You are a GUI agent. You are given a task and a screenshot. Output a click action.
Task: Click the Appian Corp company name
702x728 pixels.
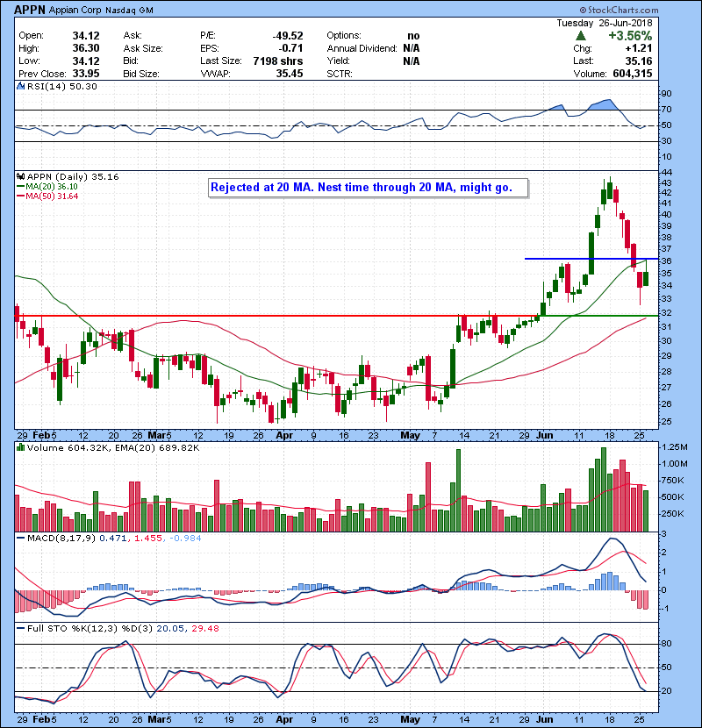(75, 11)
